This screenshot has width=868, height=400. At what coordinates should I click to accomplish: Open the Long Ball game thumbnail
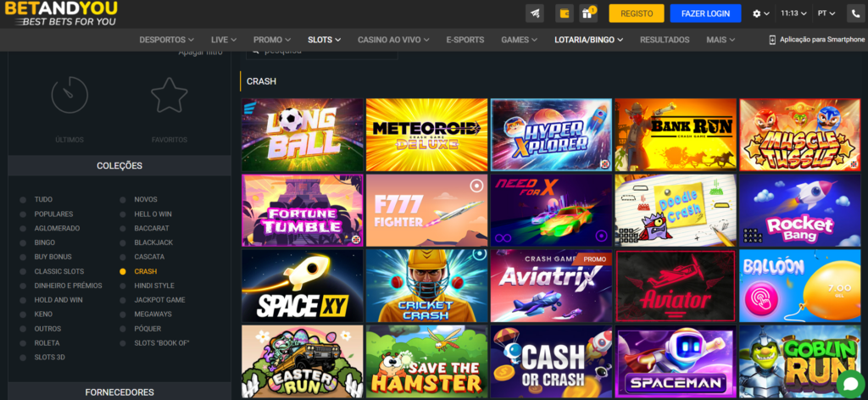(303, 135)
